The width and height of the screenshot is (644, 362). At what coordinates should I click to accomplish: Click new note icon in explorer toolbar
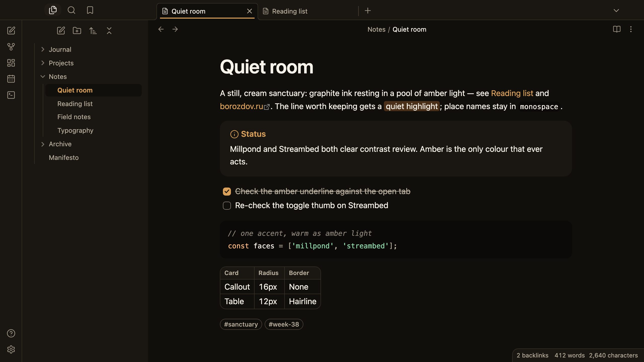click(x=61, y=31)
